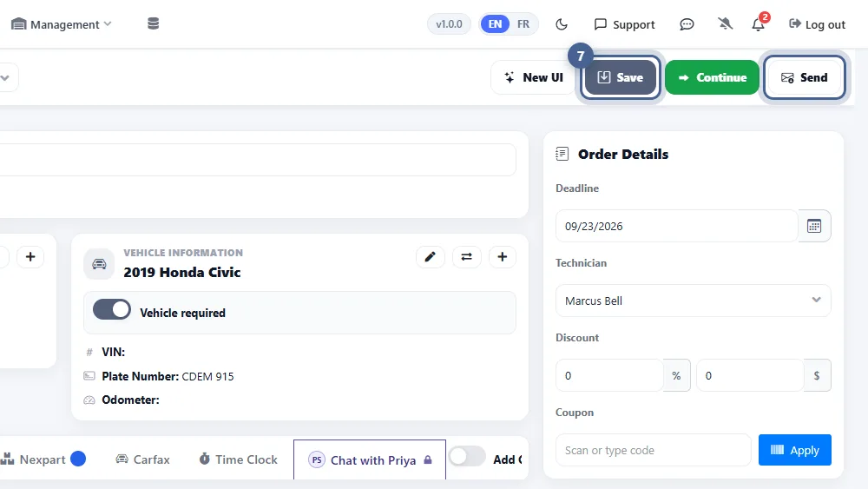
Task: Swap vehicle using arrows icon
Action: 467,257
